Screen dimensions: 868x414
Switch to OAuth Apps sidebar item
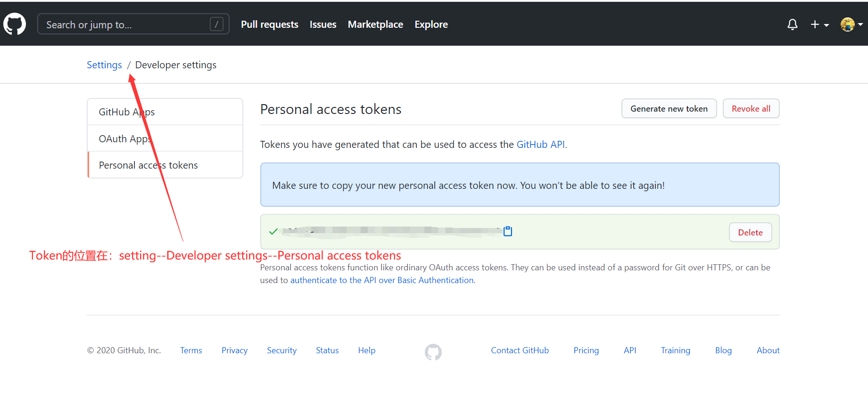pyautogui.click(x=124, y=139)
